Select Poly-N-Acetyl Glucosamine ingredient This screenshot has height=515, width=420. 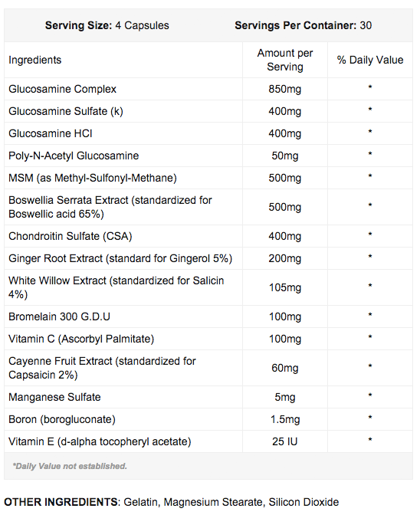point(74,156)
